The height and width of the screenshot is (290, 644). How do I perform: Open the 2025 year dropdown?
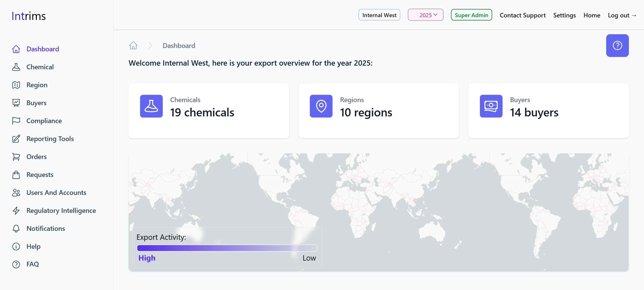click(x=425, y=15)
